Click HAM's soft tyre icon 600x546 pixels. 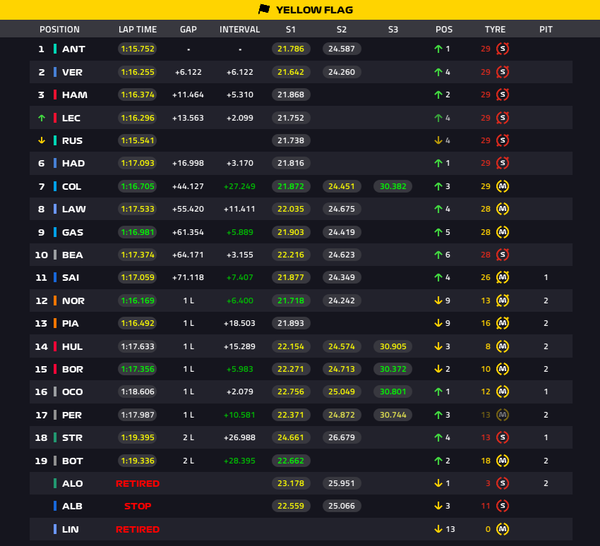(x=502, y=95)
